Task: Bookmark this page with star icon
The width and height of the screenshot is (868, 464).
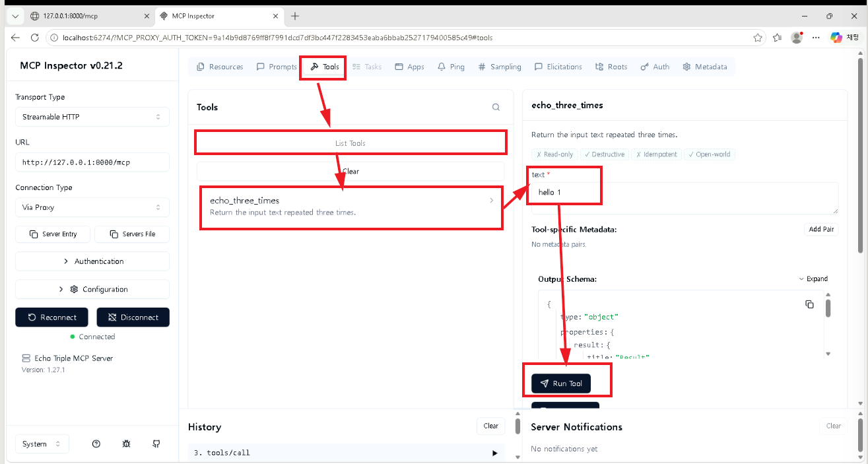Action: [x=758, y=38]
